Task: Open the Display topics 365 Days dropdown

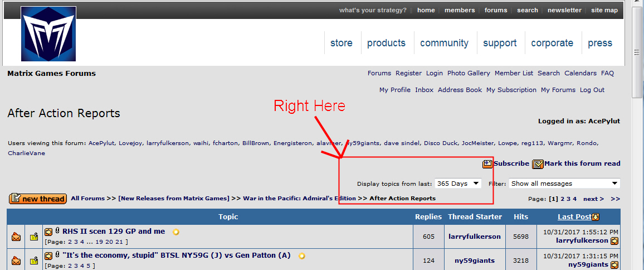Action: tap(458, 184)
